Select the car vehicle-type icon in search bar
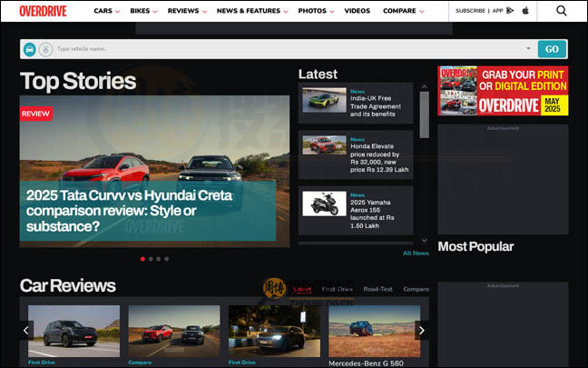588x368 pixels. tap(30, 49)
